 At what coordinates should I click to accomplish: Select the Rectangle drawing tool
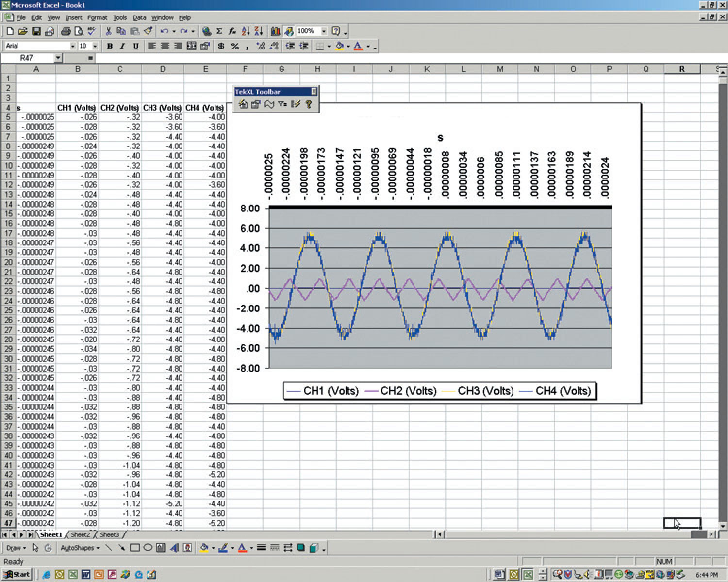point(135,548)
